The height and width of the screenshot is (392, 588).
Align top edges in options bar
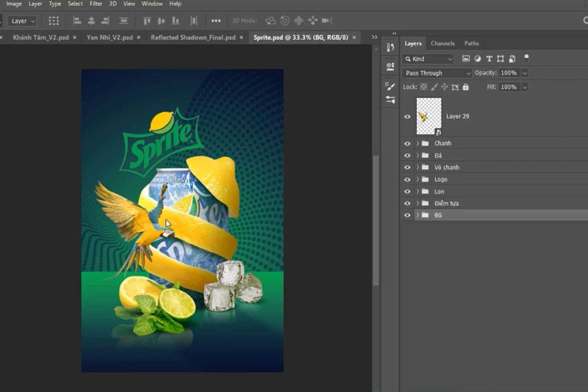tap(147, 21)
